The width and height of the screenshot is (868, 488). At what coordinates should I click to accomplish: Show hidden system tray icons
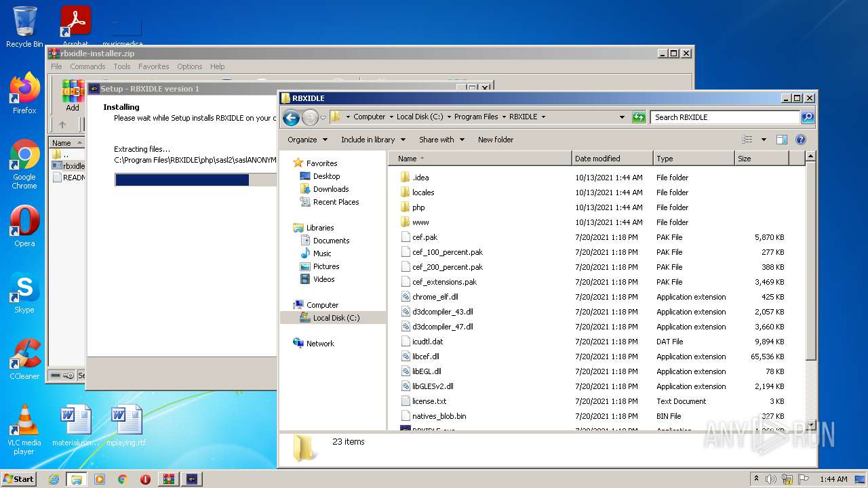756,479
